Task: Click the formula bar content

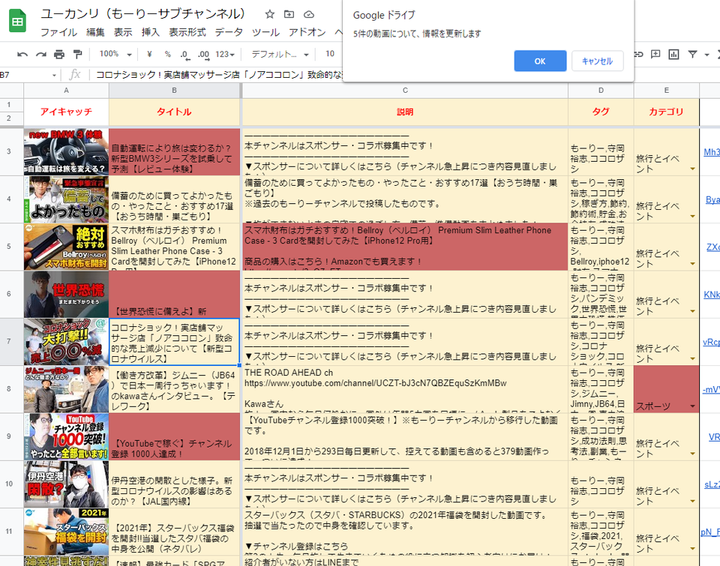Action: click(219, 75)
